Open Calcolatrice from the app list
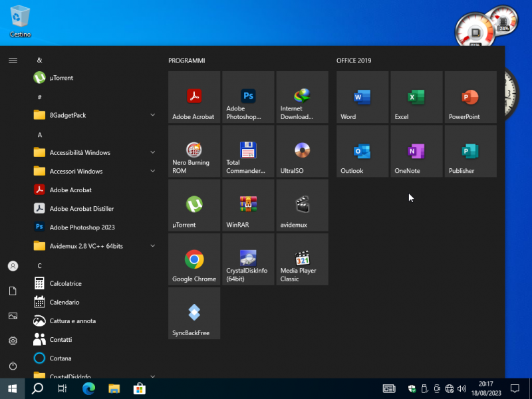532x399 pixels. point(66,283)
